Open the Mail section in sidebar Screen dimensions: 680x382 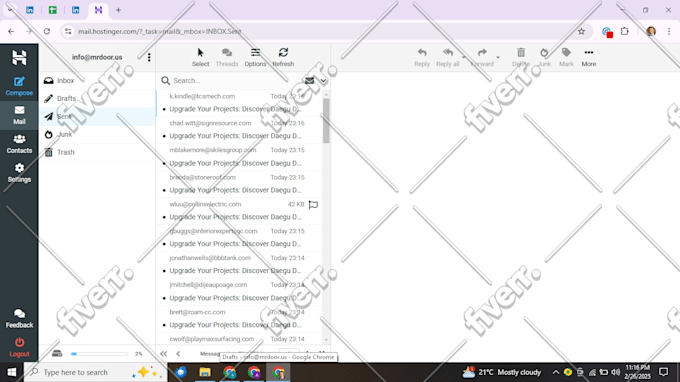pos(19,115)
